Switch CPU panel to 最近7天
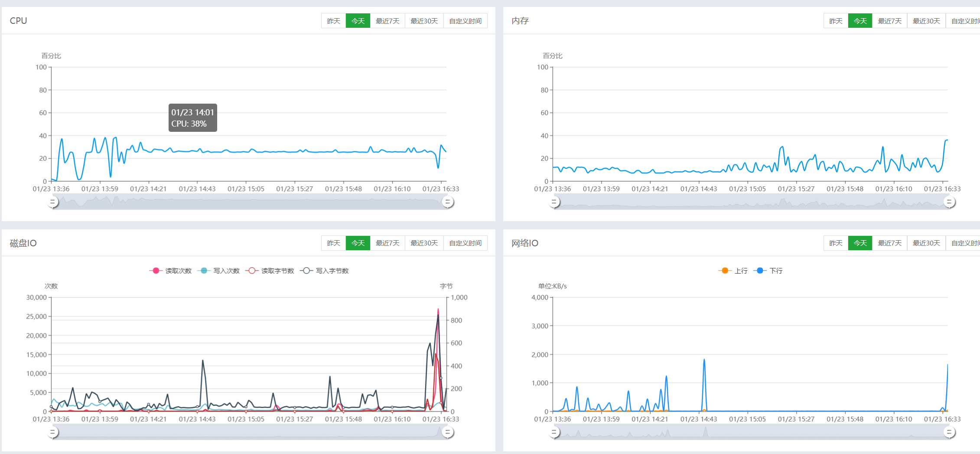Image resolution: width=980 pixels, height=454 pixels. (x=387, y=21)
